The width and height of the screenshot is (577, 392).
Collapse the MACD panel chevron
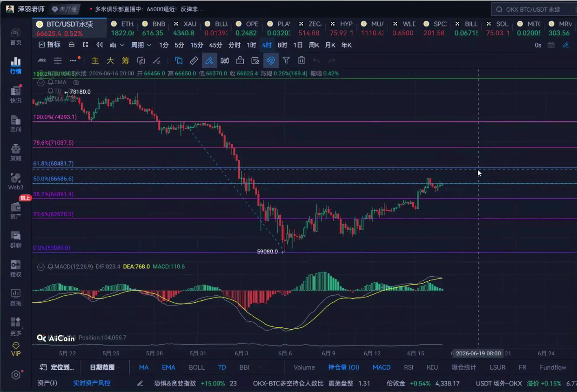tap(41, 267)
